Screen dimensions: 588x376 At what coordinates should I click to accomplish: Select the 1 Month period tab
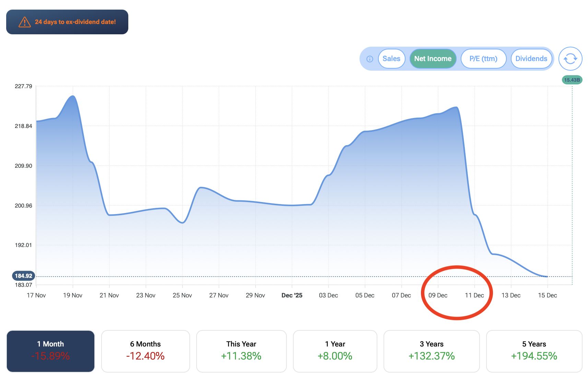click(50, 351)
